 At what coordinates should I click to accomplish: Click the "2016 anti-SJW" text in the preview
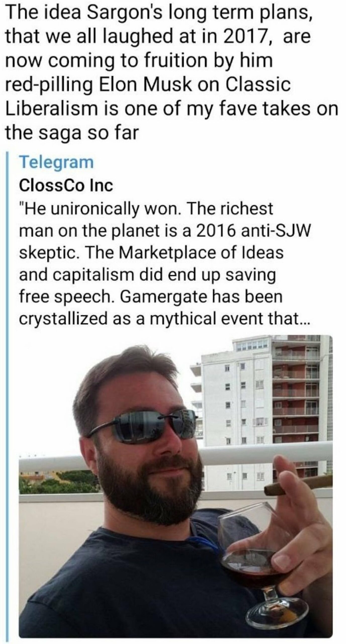click(x=253, y=231)
